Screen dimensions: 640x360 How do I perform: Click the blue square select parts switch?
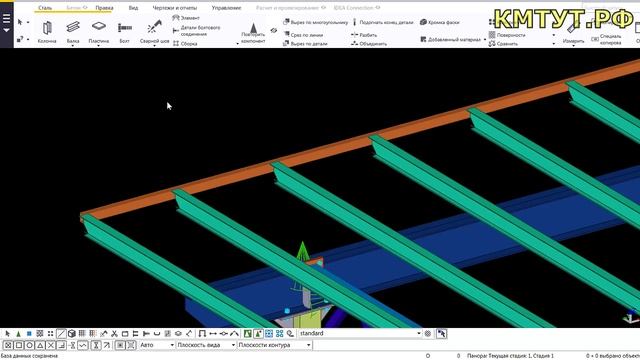click(x=29, y=334)
